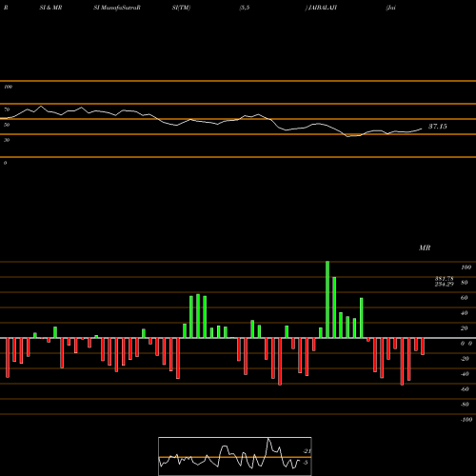476x476 pixels.
Task: Click the "SI(TM)" header text
Action: [181, 8]
